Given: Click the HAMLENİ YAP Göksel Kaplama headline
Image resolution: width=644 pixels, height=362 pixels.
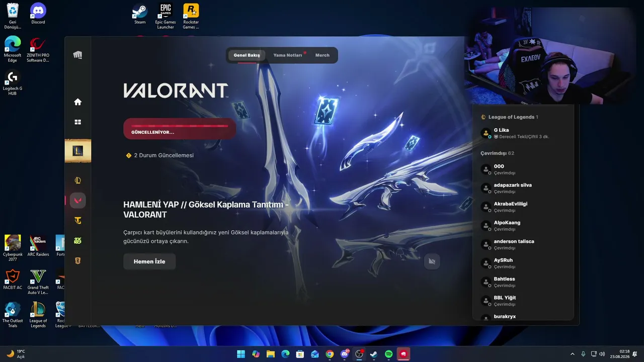Looking at the screenshot, I should point(206,210).
